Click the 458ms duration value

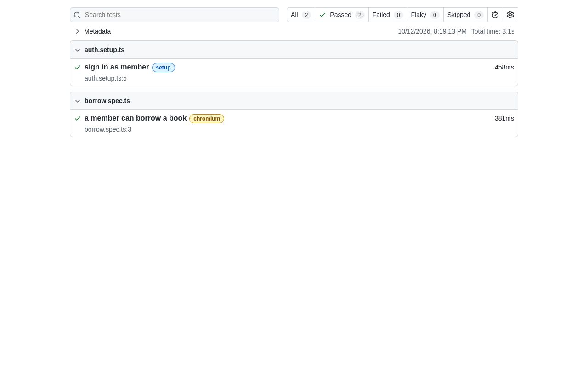504,67
